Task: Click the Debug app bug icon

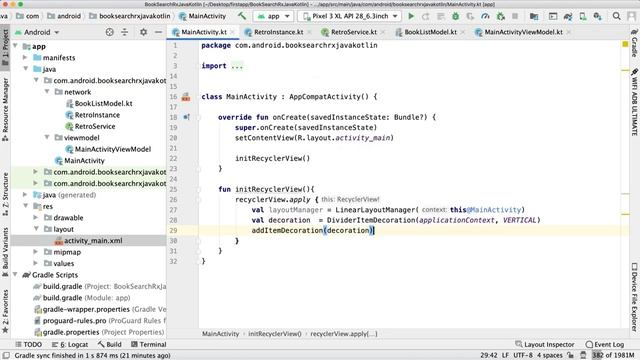Action: [456, 16]
